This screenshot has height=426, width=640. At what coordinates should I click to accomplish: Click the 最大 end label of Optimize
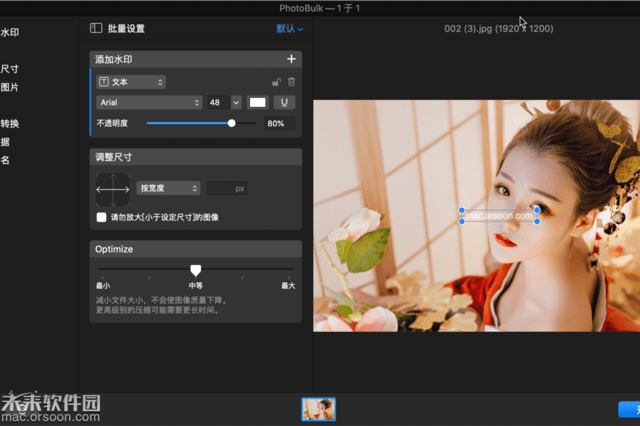(288, 286)
